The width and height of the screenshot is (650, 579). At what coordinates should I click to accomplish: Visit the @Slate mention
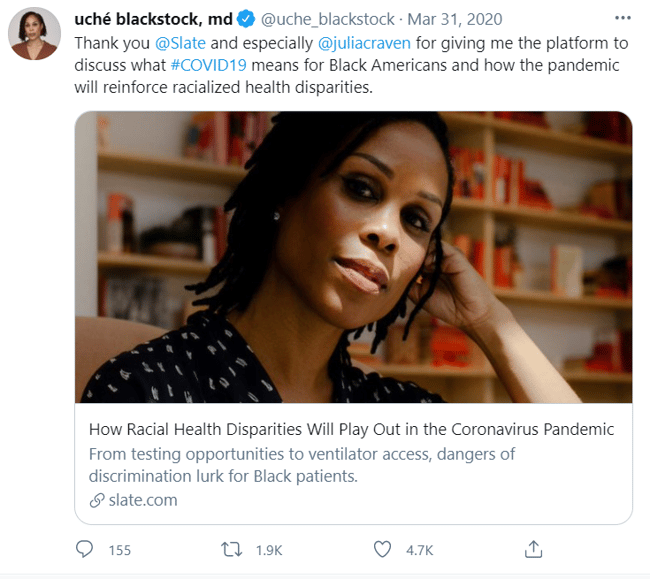pos(180,43)
